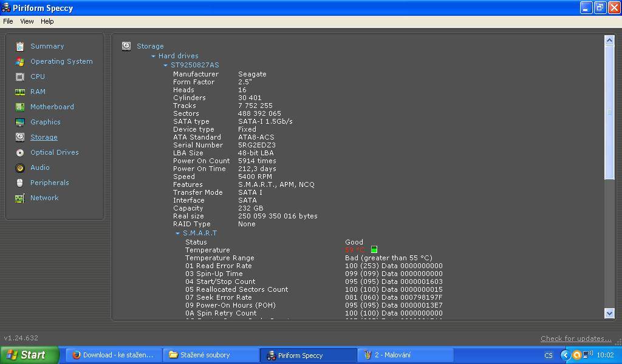Go to the Summary section
The height and width of the screenshot is (364, 622).
[47, 46]
